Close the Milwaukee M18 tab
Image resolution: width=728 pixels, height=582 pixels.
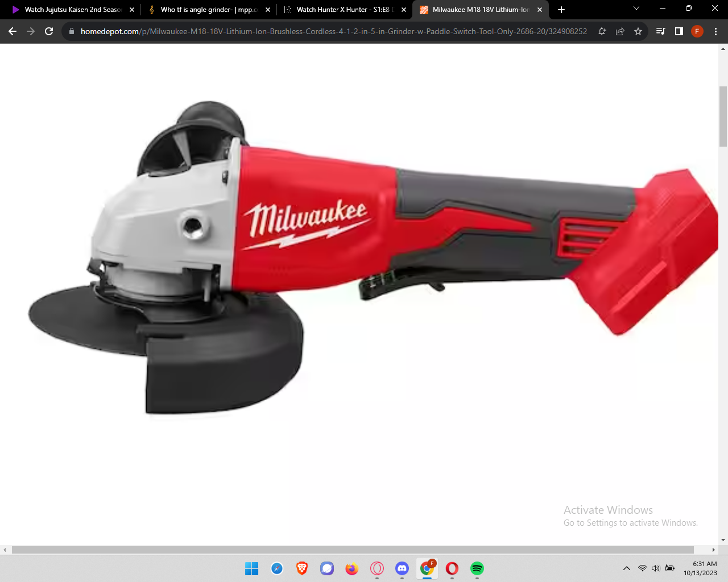[x=540, y=10]
